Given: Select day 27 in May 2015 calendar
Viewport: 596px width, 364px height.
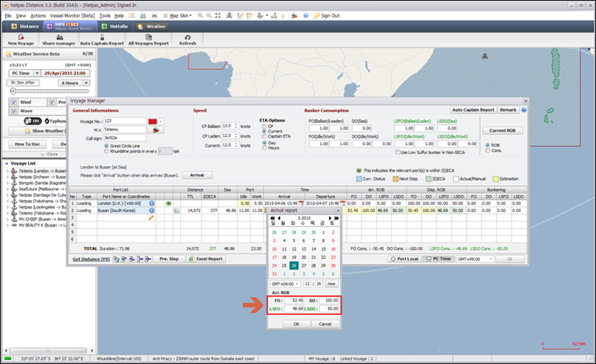Looking at the screenshot, I should click(304, 265).
